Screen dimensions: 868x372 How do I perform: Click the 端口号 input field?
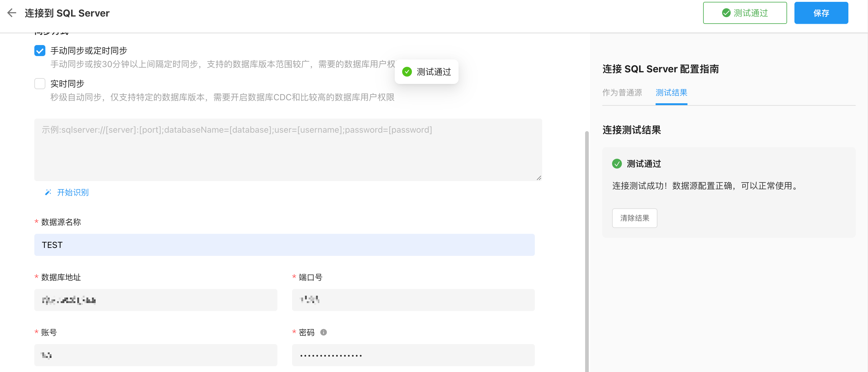(413, 300)
